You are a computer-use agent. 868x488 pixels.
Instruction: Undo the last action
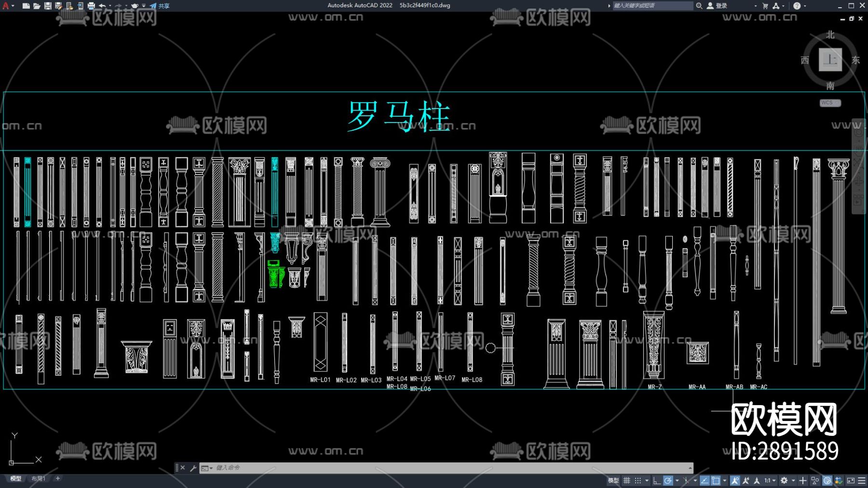tap(102, 6)
